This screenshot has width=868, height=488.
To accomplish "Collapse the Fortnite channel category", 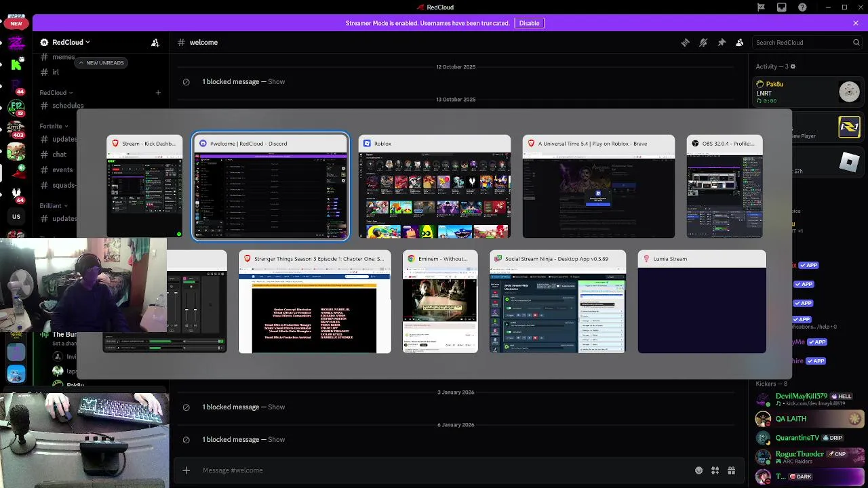I will point(54,126).
